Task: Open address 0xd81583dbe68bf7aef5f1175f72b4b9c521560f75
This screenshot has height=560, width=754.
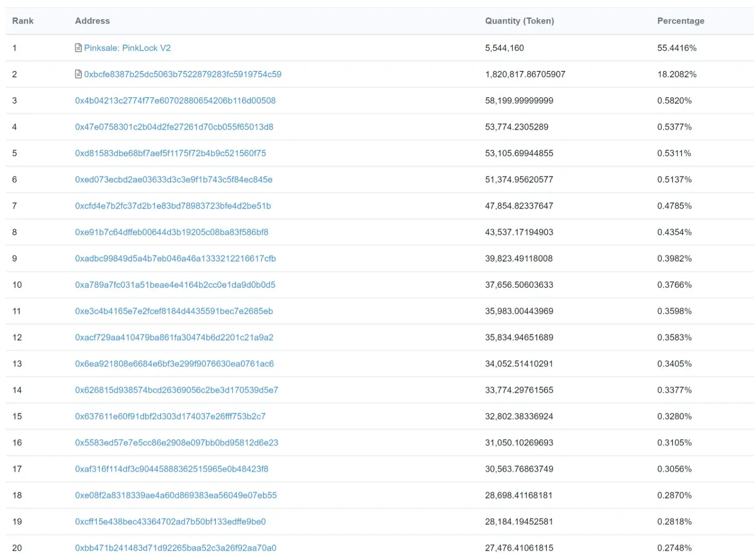Action: (170, 153)
